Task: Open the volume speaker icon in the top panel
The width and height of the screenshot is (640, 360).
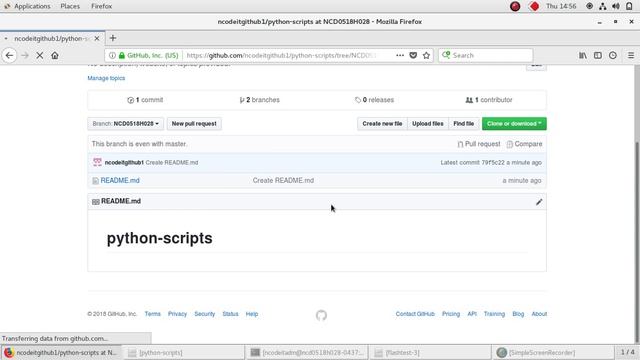Action: tap(616, 6)
